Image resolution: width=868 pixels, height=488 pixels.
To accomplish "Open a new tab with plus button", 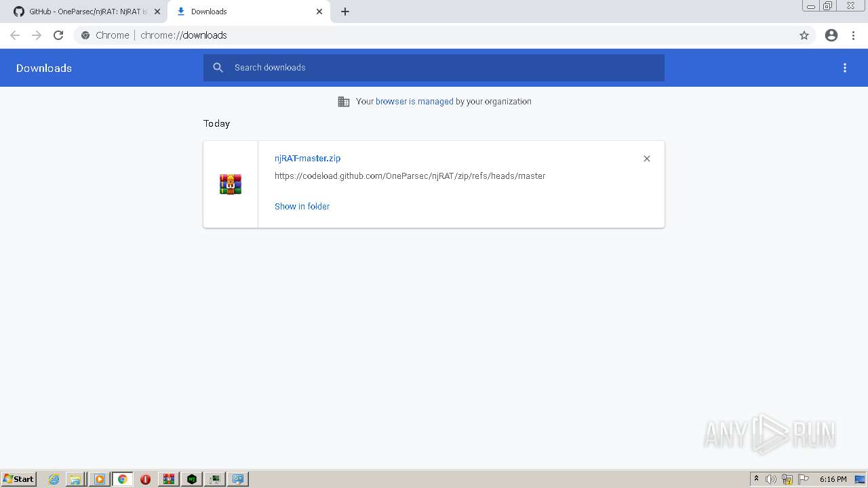I will (345, 12).
